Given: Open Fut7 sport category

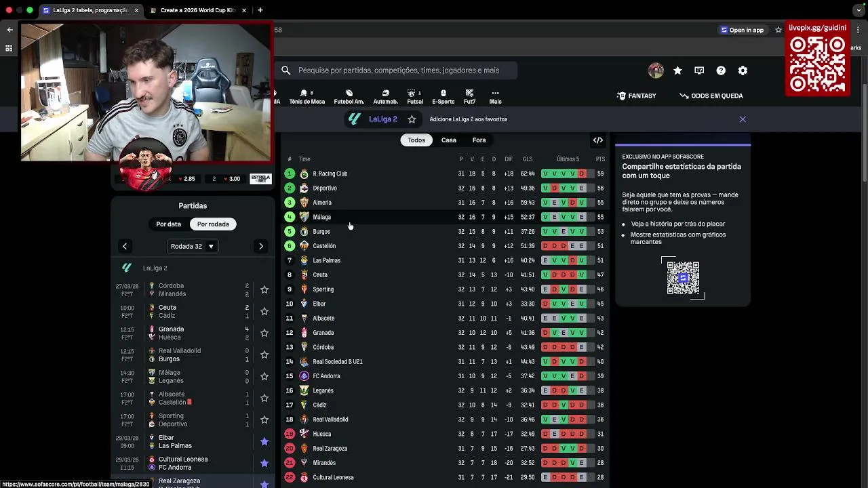Looking at the screenshot, I should click(x=469, y=97).
